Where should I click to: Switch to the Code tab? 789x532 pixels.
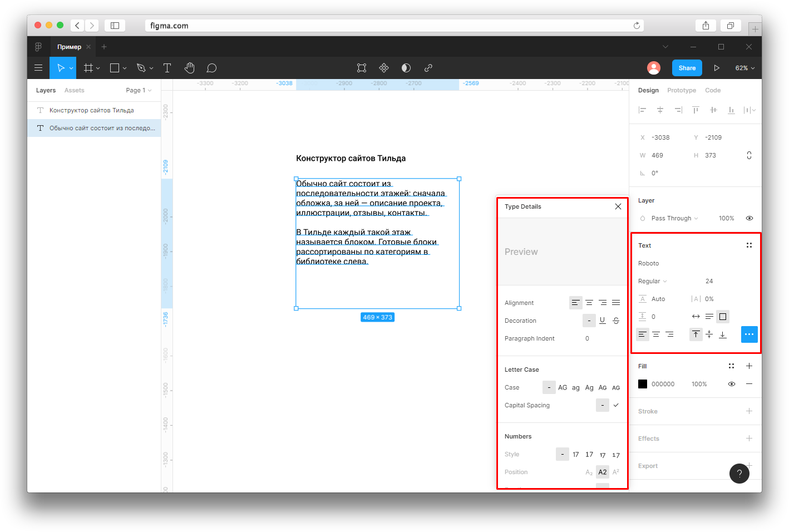pos(713,90)
